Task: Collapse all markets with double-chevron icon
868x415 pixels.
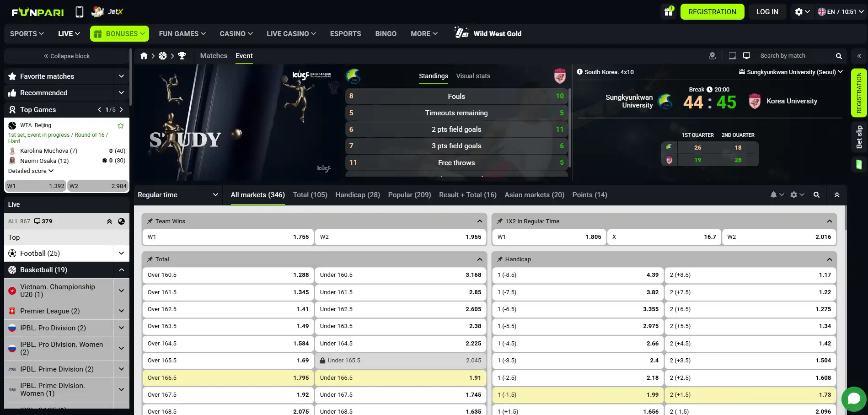Action: click(x=837, y=195)
